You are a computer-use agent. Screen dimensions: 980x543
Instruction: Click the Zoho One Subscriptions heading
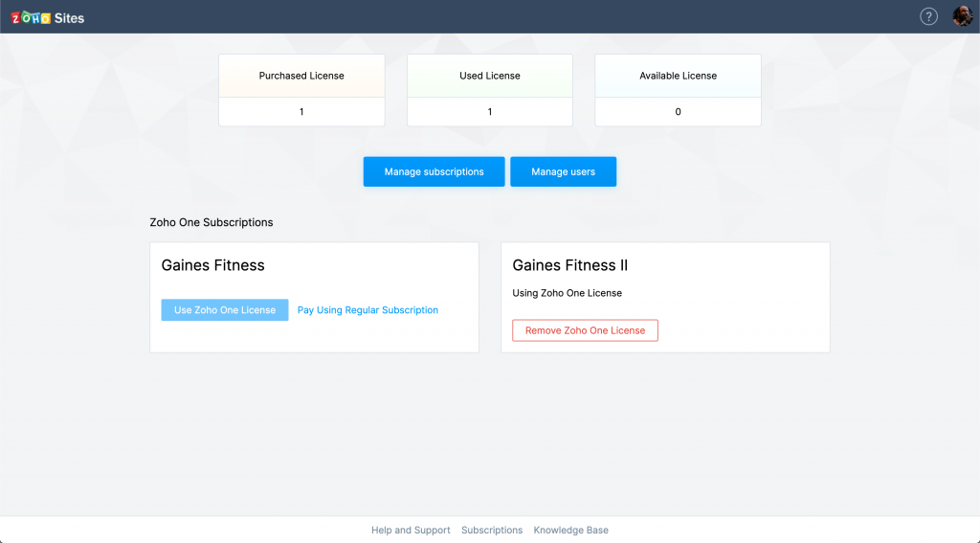212,222
